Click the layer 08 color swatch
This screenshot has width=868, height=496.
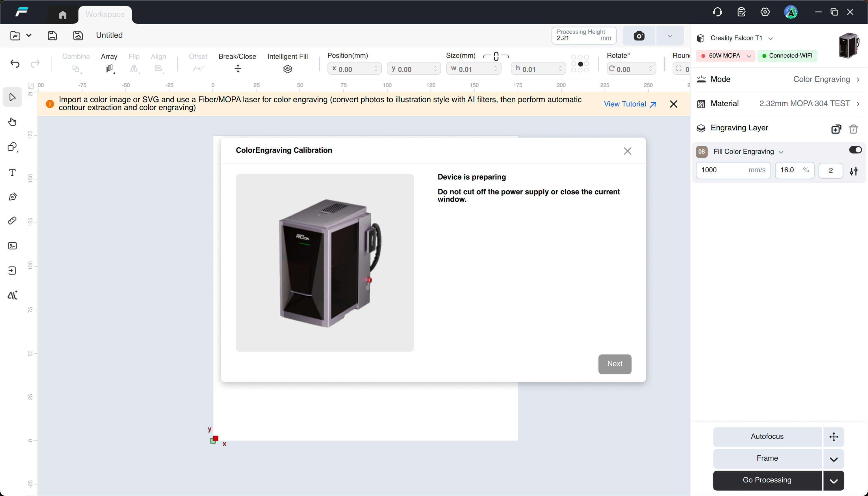pos(702,152)
